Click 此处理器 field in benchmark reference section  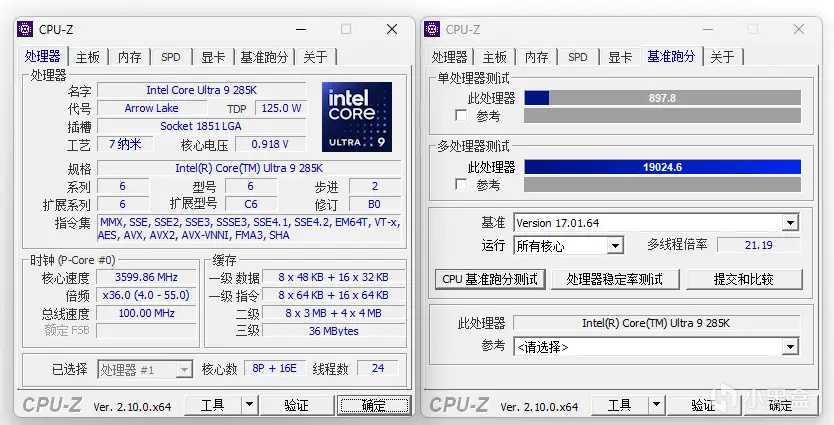tap(656, 323)
